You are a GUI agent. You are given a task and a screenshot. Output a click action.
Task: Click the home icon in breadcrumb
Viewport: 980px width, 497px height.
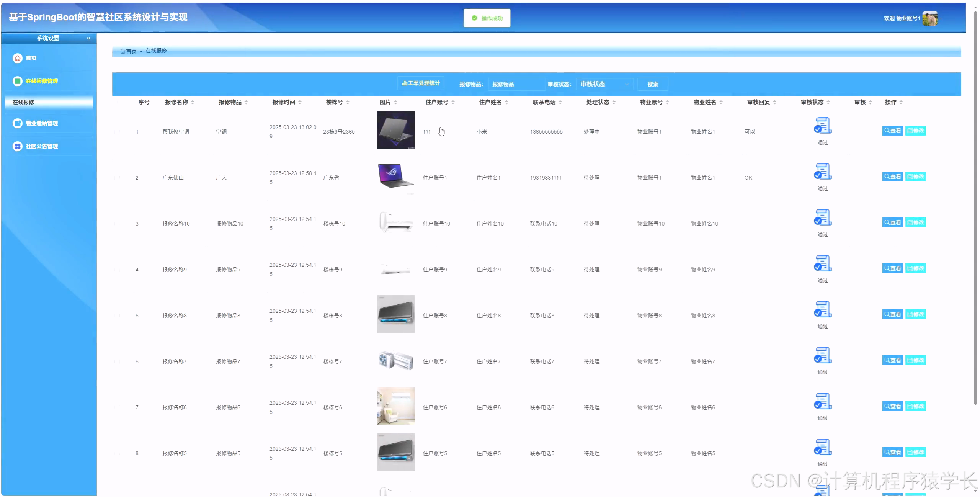coord(123,51)
